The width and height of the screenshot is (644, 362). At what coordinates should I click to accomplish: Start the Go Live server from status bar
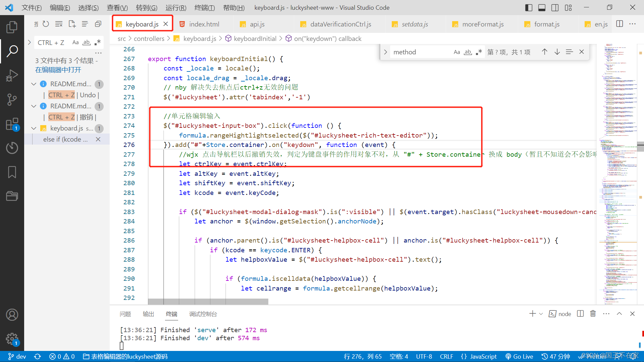point(519,356)
